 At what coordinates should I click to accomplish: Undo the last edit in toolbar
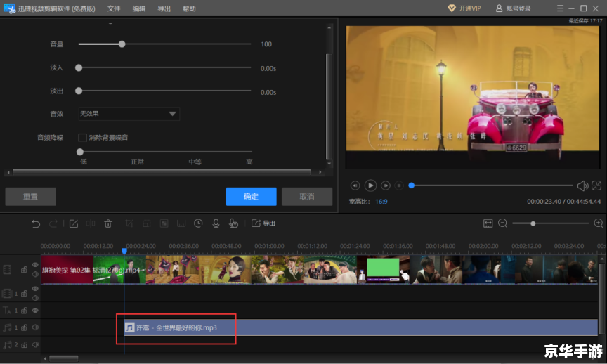[36, 223]
